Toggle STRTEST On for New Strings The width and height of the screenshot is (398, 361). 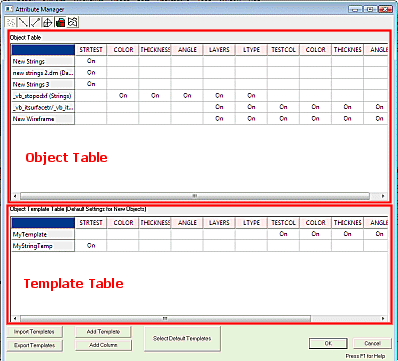click(91, 61)
